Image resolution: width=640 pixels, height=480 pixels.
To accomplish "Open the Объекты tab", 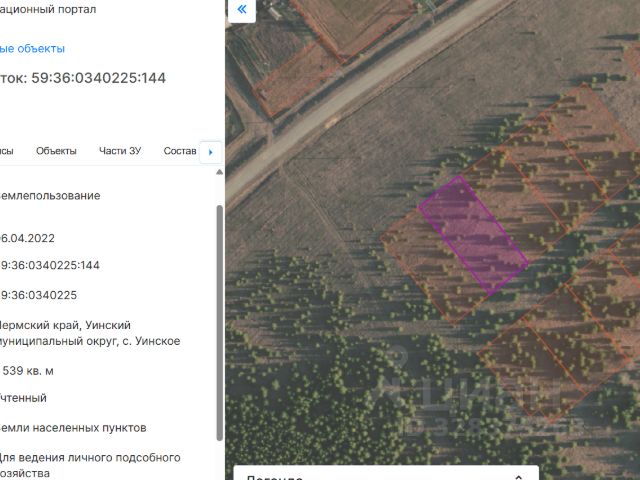I will (56, 151).
